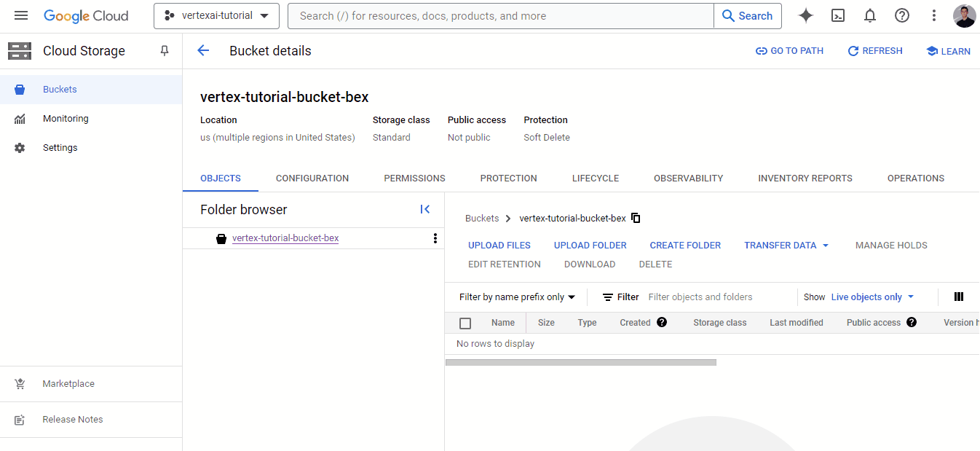Click the Download button
Screen dimensions: 980x451
click(x=590, y=264)
